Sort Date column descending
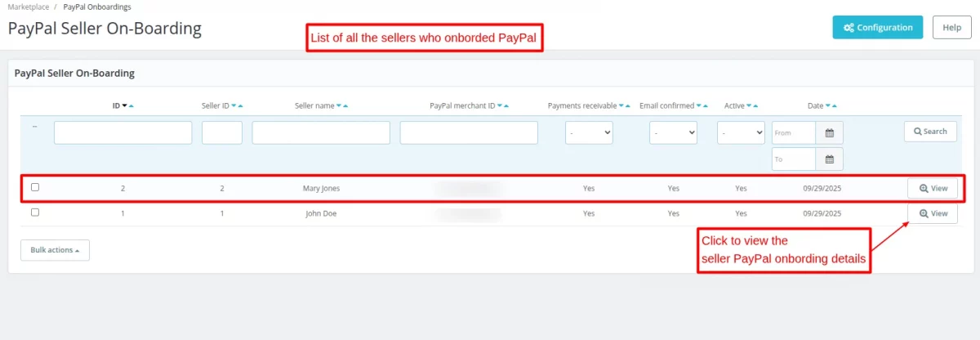 coord(828,106)
